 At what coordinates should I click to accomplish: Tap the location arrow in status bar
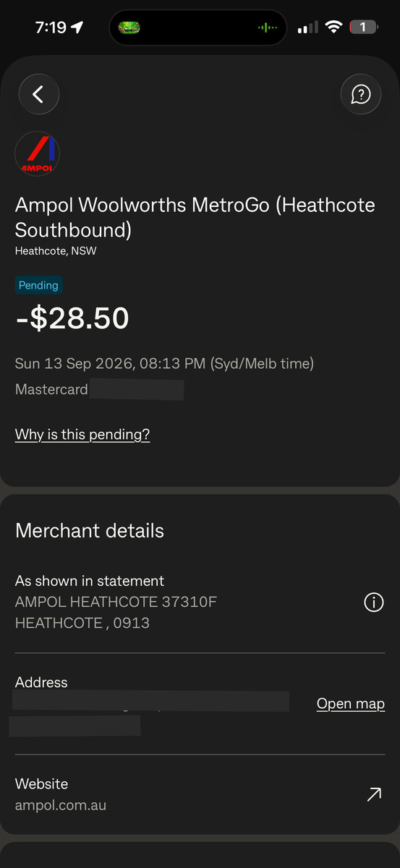coord(77,27)
